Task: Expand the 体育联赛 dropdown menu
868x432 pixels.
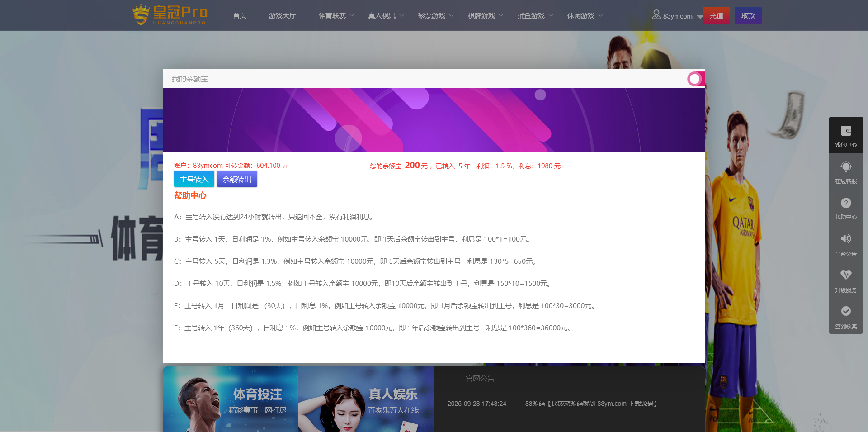Action: click(x=336, y=16)
